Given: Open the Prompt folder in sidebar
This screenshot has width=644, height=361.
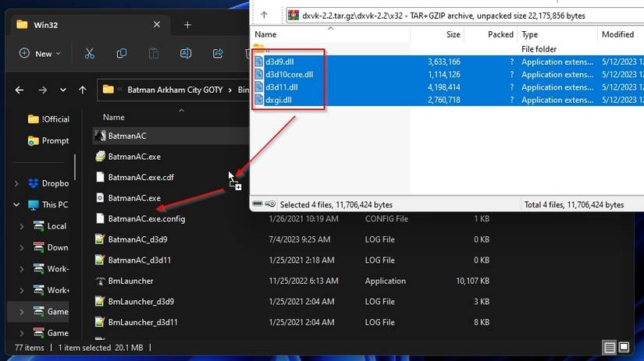Looking at the screenshot, I should tap(48, 140).
